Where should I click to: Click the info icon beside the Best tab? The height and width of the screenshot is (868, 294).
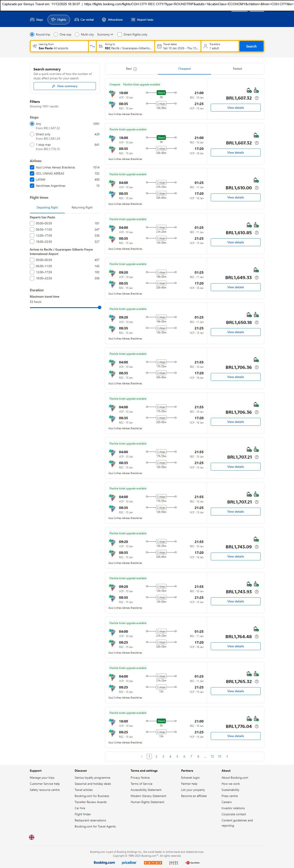pos(135,69)
